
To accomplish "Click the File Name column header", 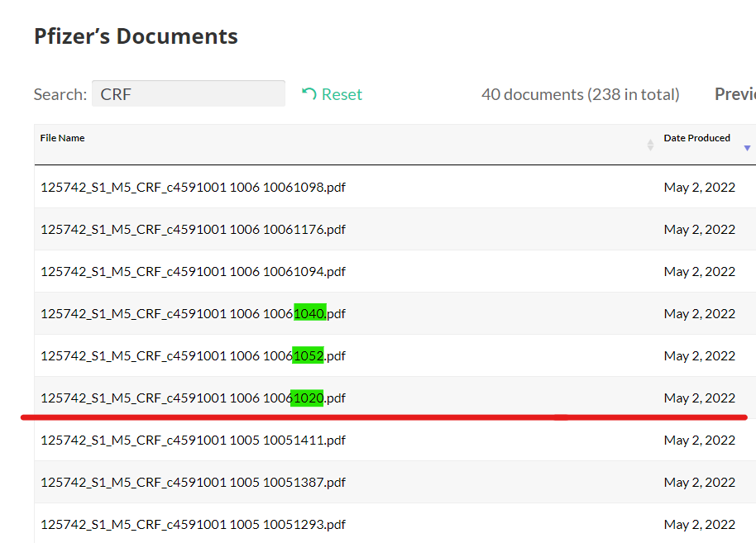I will [x=62, y=138].
